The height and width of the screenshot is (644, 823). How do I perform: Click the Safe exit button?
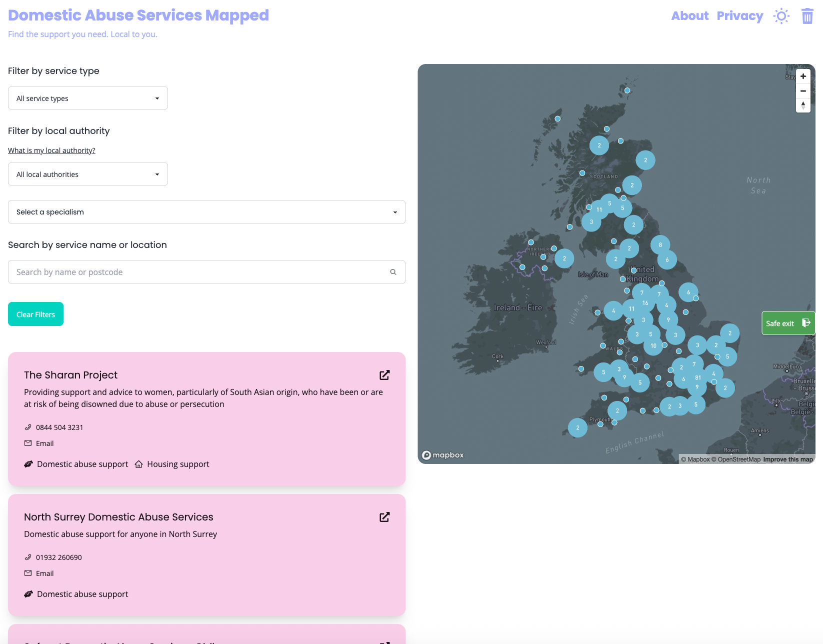tap(787, 323)
